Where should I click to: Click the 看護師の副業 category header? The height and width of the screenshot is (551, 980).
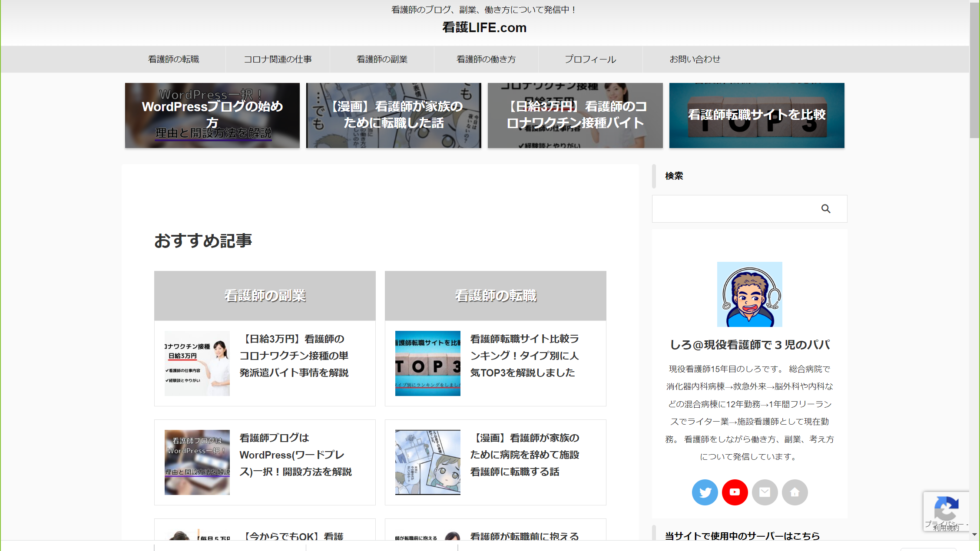pyautogui.click(x=265, y=296)
